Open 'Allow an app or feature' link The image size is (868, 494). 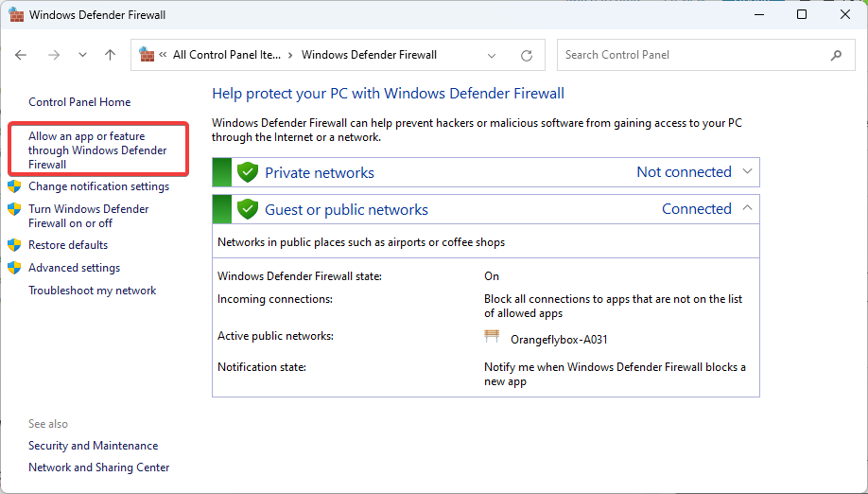click(97, 150)
